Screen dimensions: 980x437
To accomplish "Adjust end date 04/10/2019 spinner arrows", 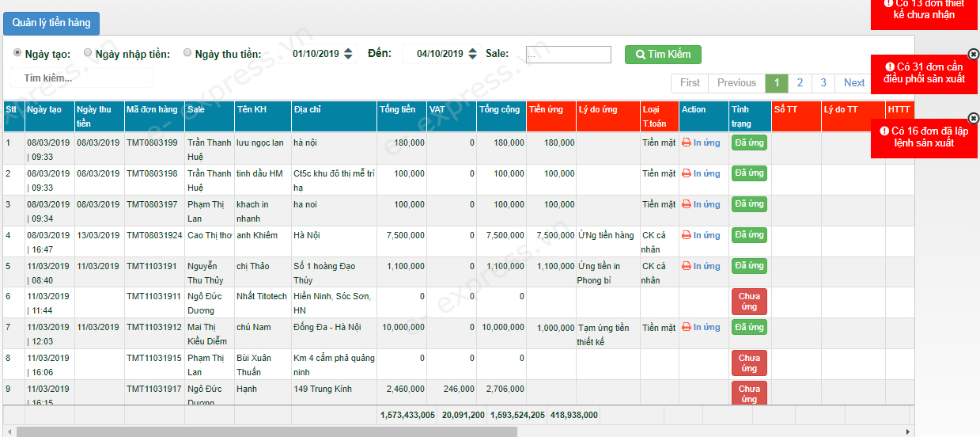I will pyautogui.click(x=473, y=54).
